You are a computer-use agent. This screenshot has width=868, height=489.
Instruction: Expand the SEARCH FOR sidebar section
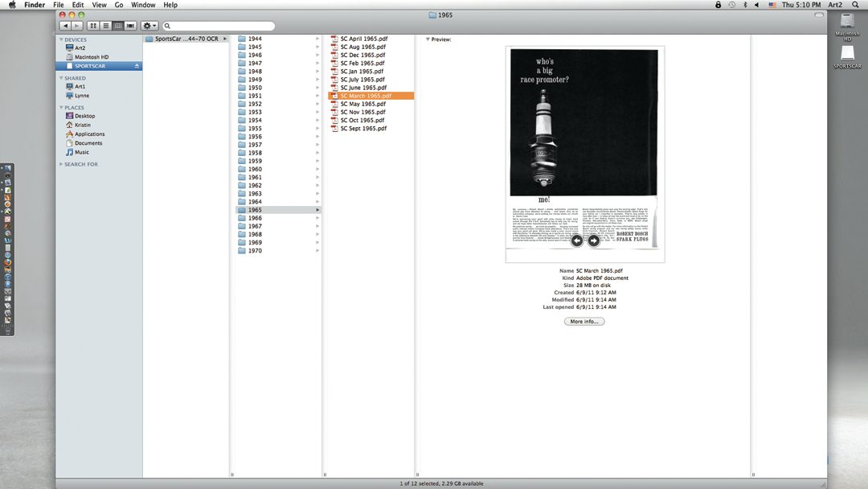tap(60, 164)
